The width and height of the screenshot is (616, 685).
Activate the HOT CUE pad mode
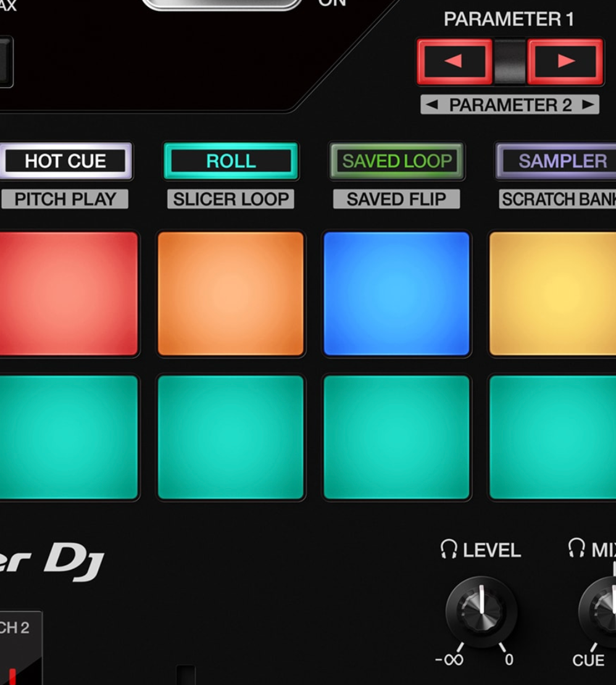tap(65, 161)
